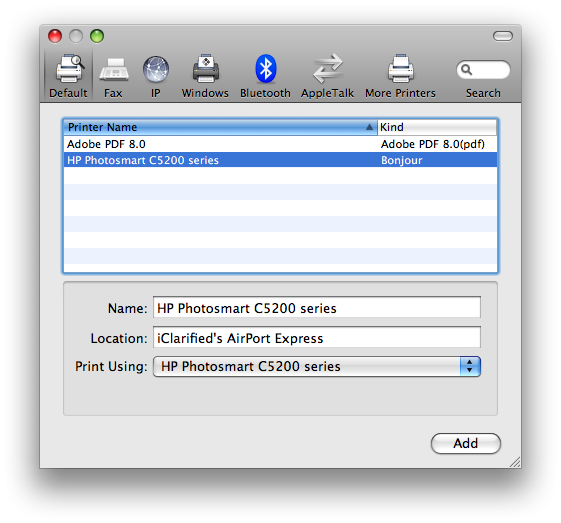561x523 pixels.
Task: Switch to the IP printer pane
Action: (x=156, y=76)
